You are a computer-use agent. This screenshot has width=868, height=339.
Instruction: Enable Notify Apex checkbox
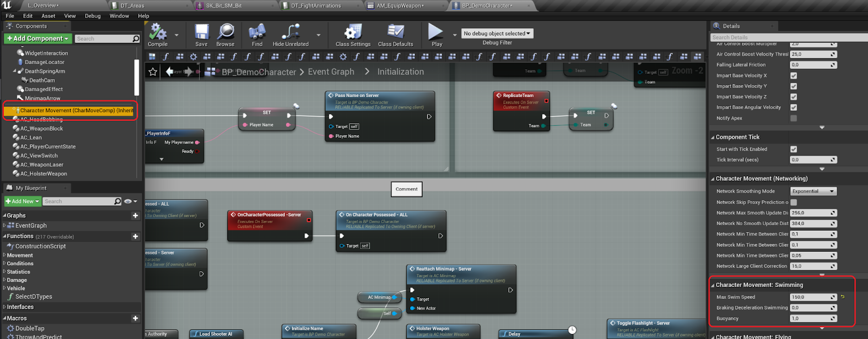(794, 118)
